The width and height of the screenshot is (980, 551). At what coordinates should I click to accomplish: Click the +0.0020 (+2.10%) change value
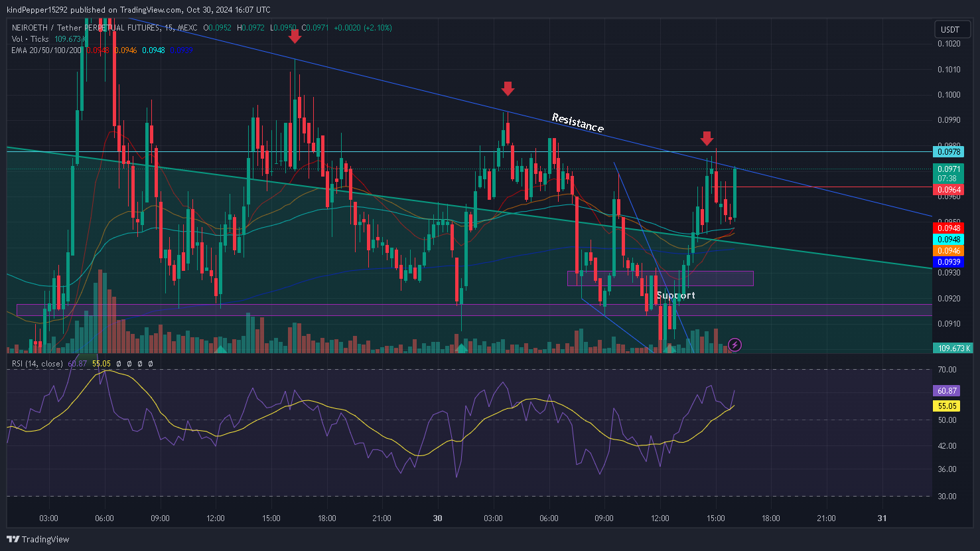click(363, 28)
